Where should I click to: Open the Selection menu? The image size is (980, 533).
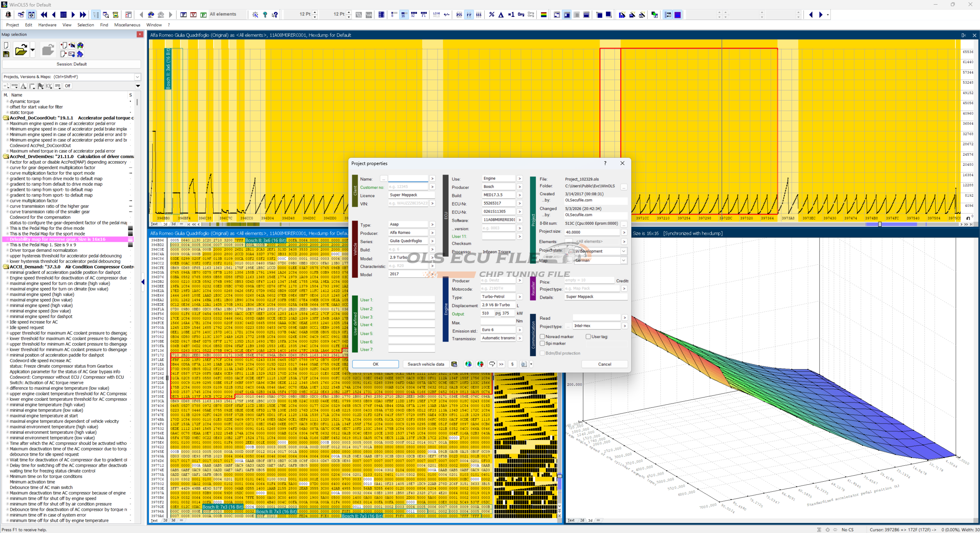click(86, 25)
